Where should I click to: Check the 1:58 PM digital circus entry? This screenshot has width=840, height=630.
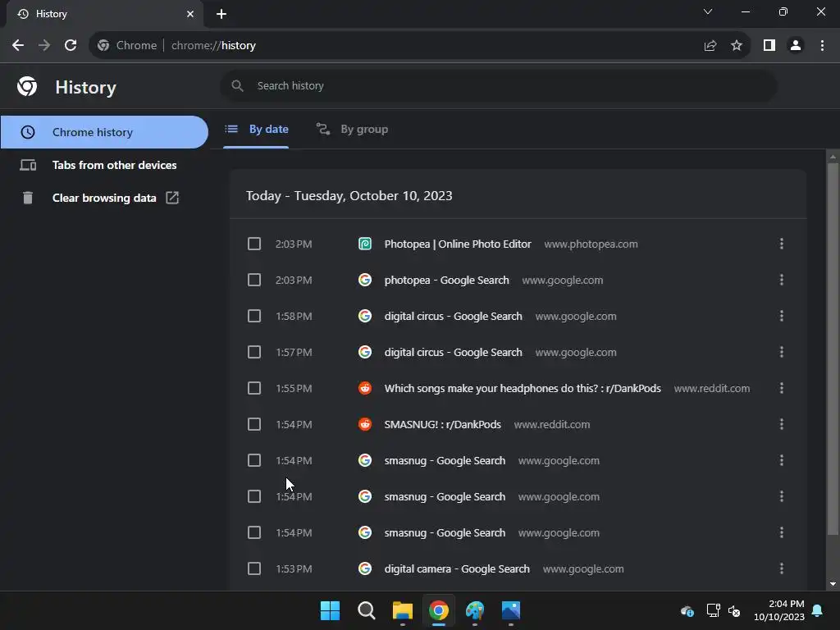[254, 316]
